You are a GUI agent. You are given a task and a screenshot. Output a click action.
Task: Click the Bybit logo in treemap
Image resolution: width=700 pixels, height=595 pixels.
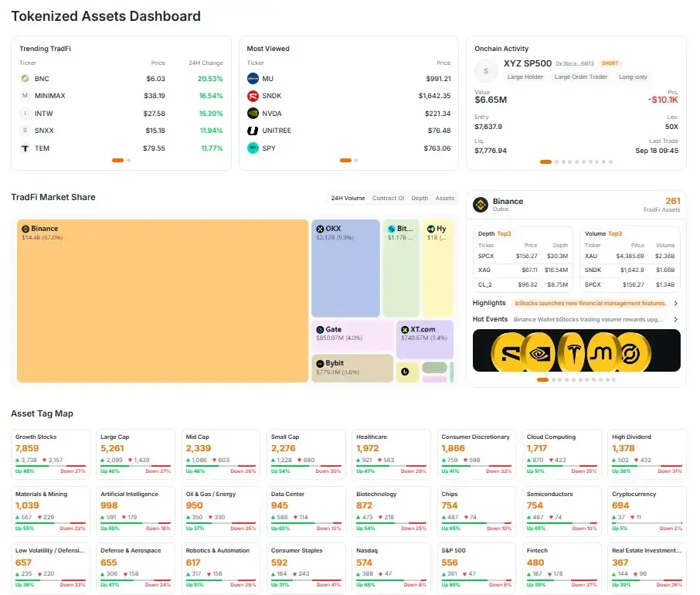[320, 363]
